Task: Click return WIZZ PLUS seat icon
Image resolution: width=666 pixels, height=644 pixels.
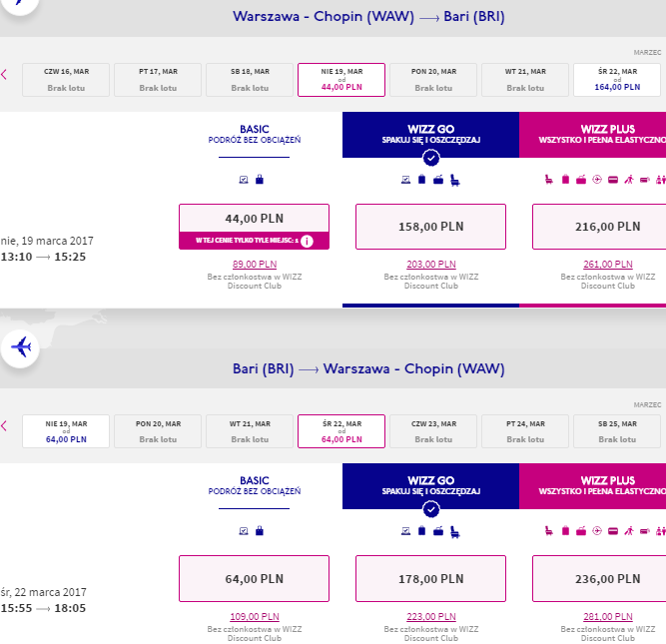Action: [x=549, y=530]
